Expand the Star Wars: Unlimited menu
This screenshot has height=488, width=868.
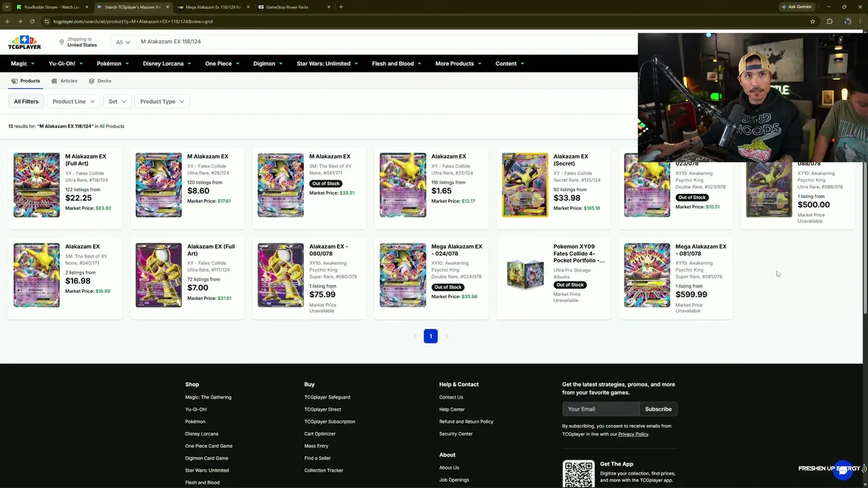tap(327, 64)
